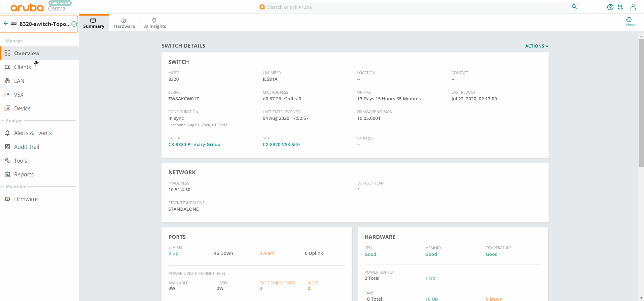This screenshot has height=301, width=644.
Task: Open the apps grid icon
Action: (x=620, y=7)
